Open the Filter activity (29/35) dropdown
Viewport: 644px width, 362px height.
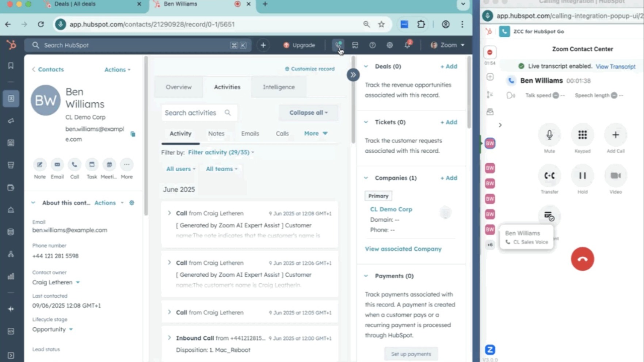coord(219,152)
